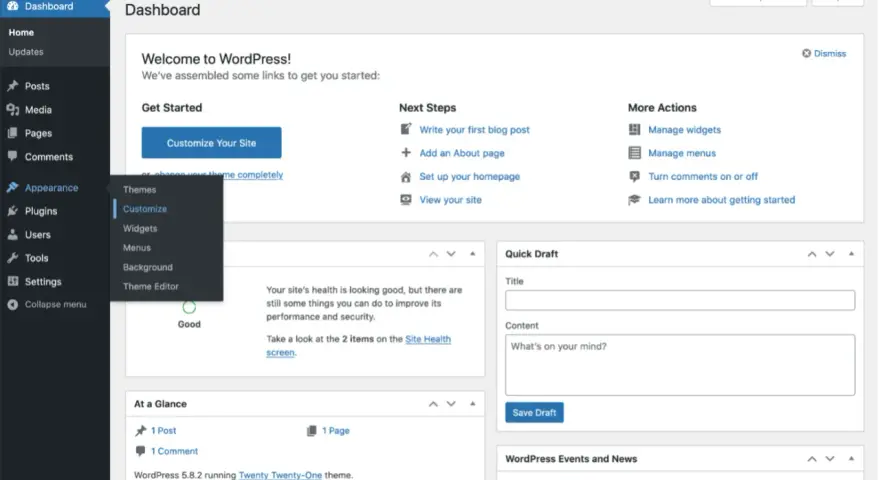Click the Settings sliders icon
The height and width of the screenshot is (480, 880).
point(12,281)
